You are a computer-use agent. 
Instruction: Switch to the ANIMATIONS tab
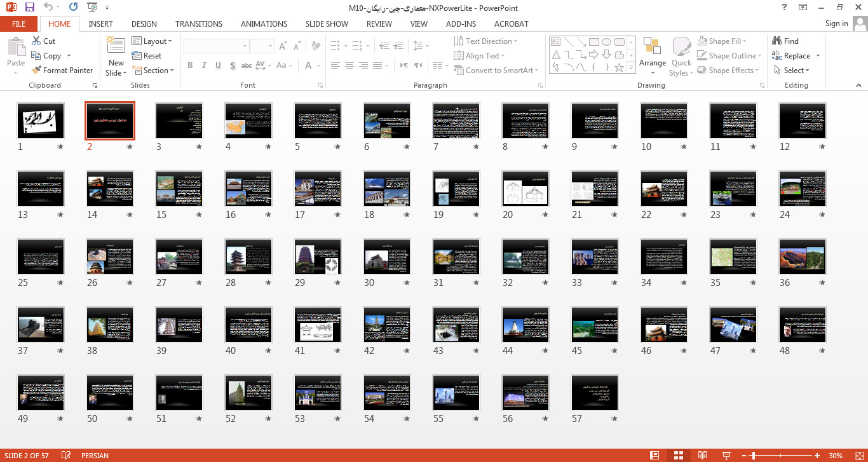click(x=264, y=24)
